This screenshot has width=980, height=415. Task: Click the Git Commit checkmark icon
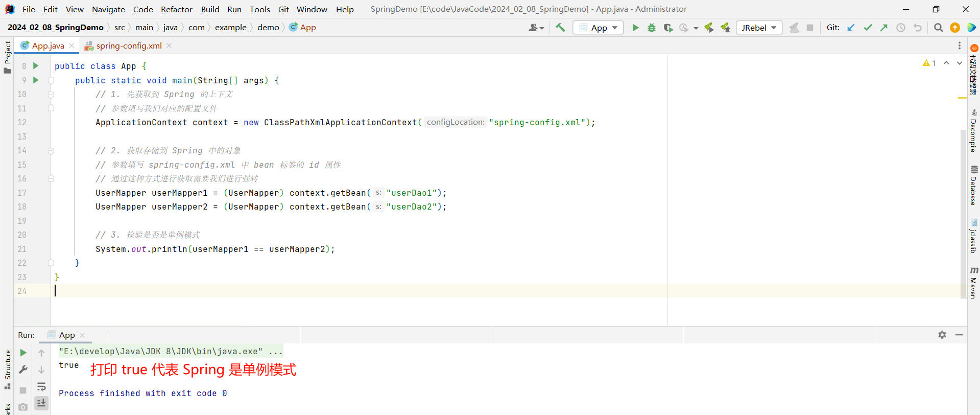868,28
